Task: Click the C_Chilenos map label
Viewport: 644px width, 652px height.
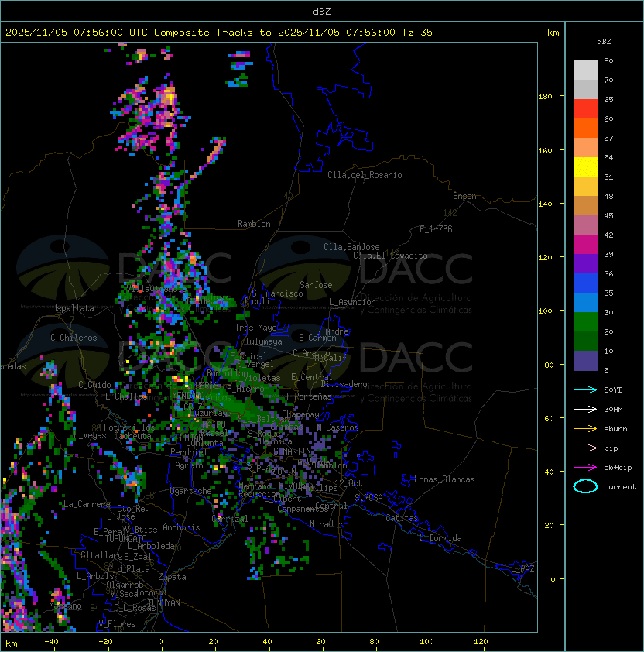Action: coord(74,337)
